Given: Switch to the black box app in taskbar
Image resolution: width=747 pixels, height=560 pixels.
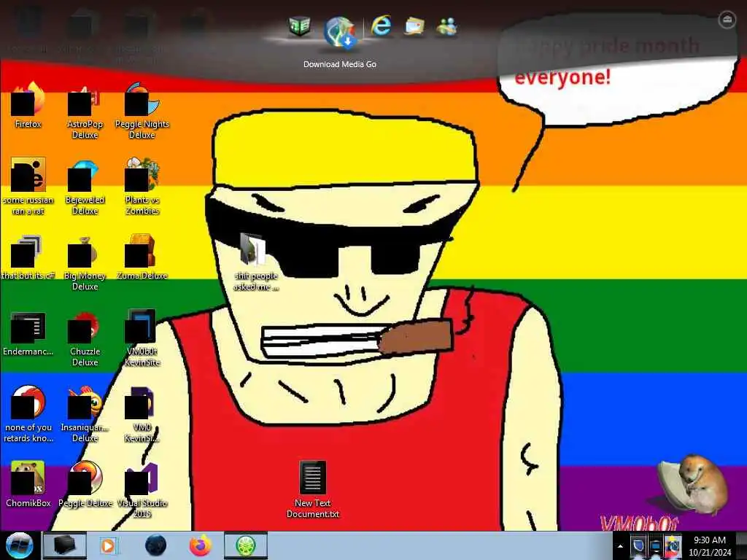Looking at the screenshot, I should (65, 545).
